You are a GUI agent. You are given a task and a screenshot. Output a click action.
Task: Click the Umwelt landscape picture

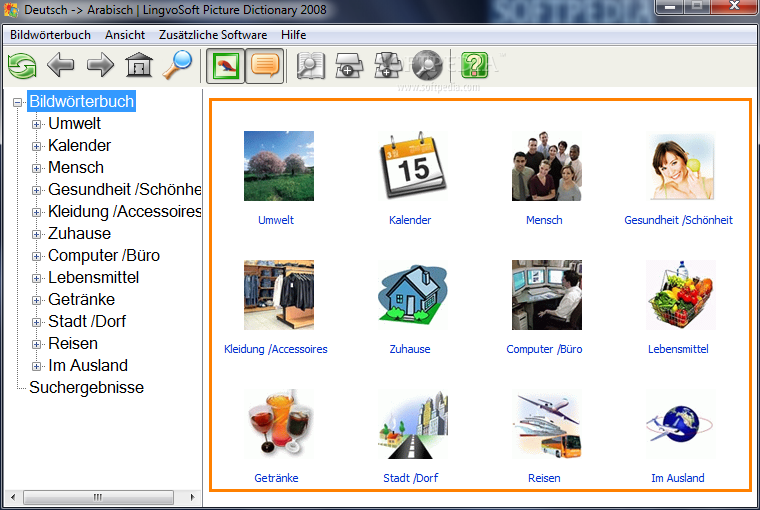coord(279,166)
